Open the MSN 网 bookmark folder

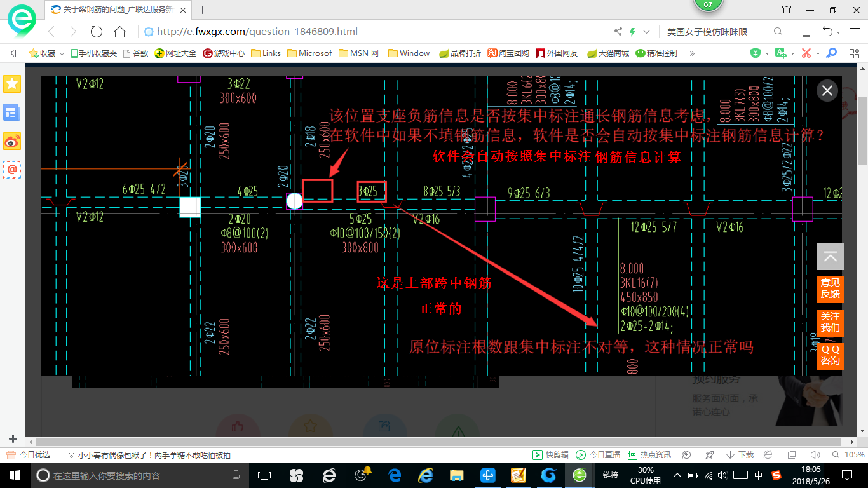click(x=359, y=53)
